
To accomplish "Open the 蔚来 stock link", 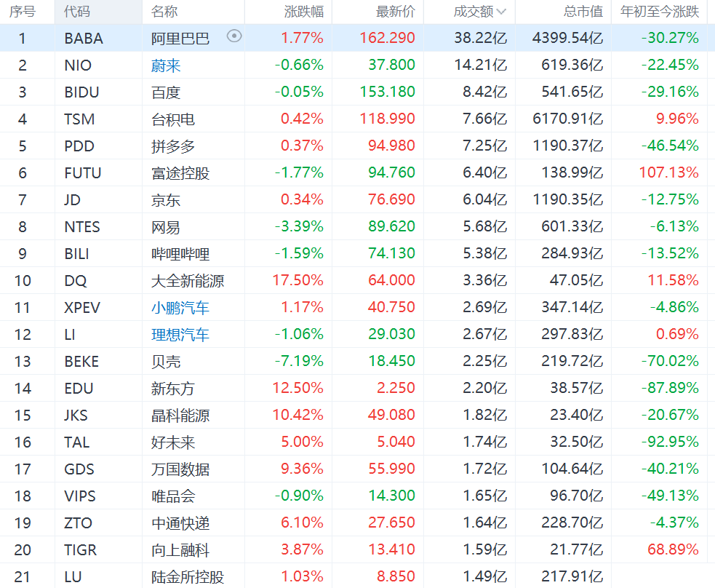I will point(166,65).
